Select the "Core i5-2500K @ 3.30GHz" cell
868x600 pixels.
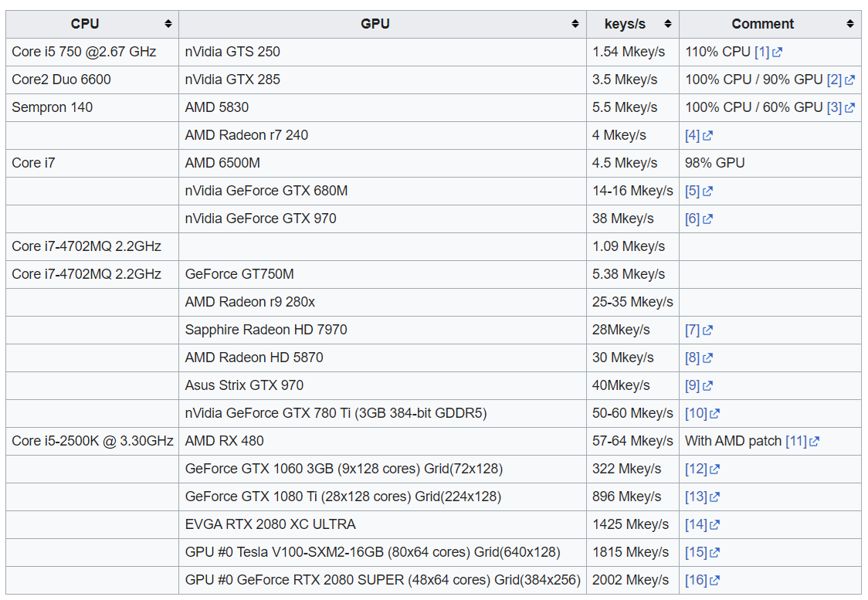pos(93,441)
